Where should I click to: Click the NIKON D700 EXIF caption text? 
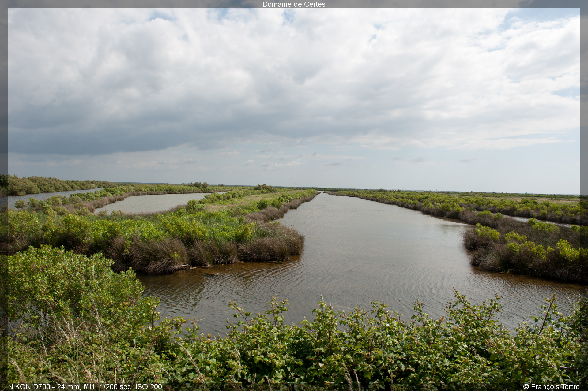point(85,387)
